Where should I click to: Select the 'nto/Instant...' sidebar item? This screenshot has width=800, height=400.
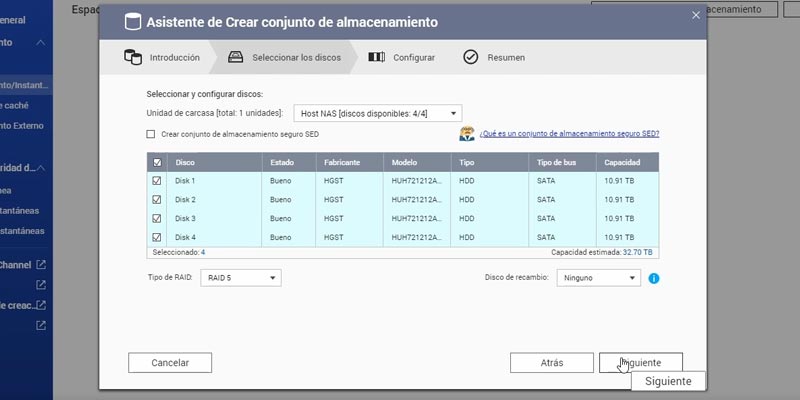click(x=26, y=85)
